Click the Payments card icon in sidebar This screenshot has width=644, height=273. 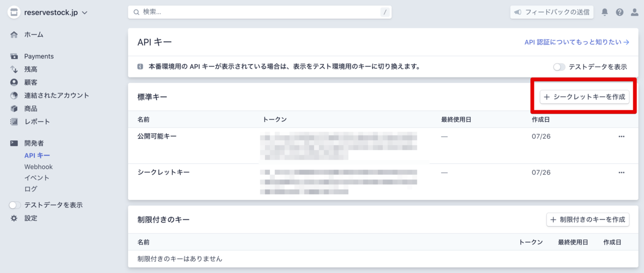pyautogui.click(x=14, y=56)
